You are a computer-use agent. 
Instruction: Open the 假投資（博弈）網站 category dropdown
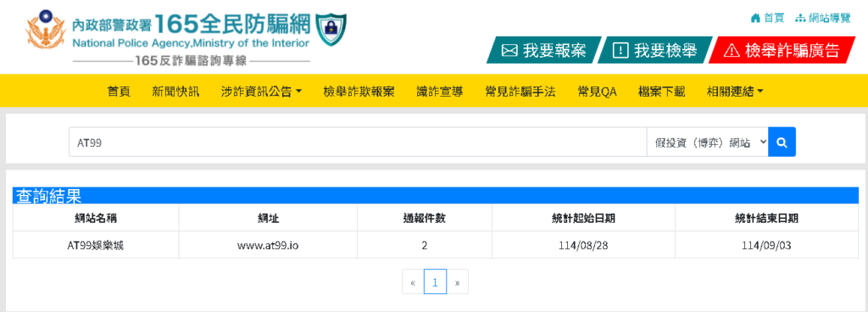(708, 142)
